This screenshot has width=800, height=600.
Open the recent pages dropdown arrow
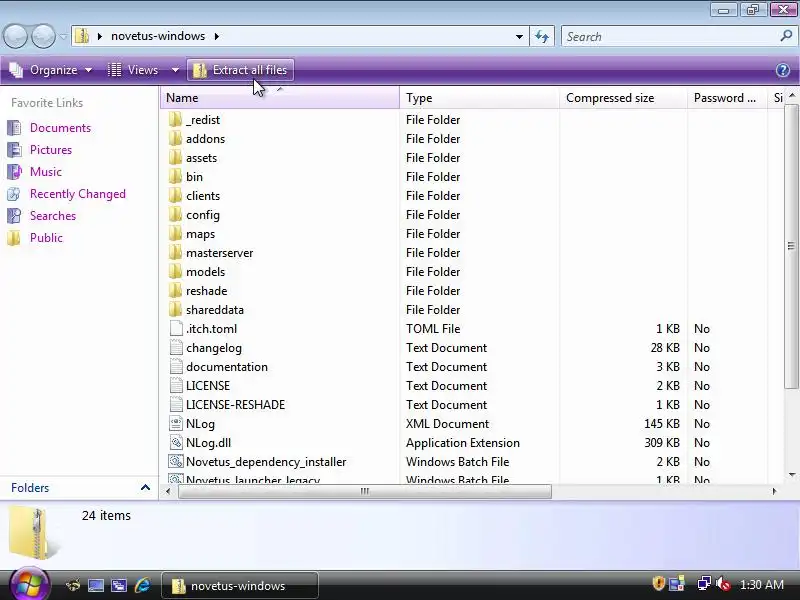[63, 37]
